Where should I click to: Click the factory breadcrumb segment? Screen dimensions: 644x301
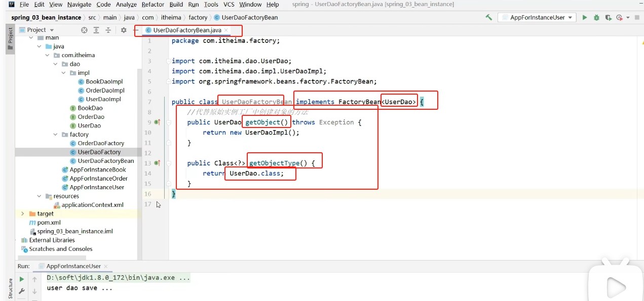click(x=198, y=17)
